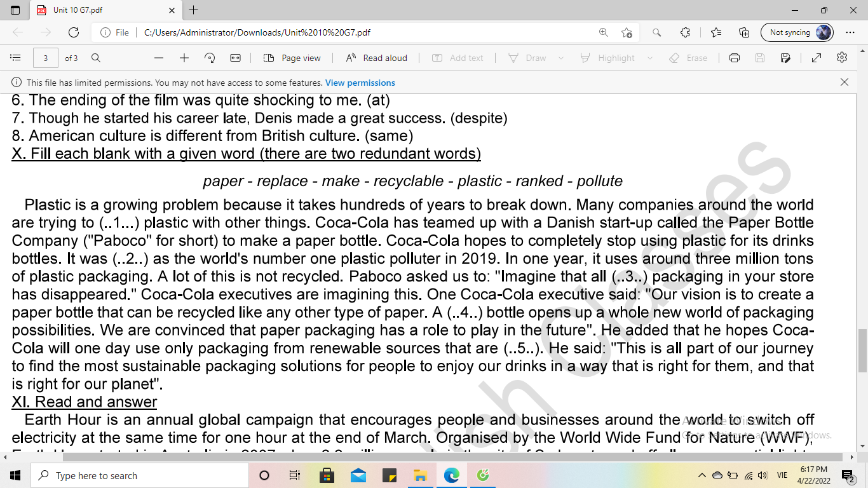868x488 pixels.
Task: Open PDF viewer settings gear
Action: tap(842, 58)
